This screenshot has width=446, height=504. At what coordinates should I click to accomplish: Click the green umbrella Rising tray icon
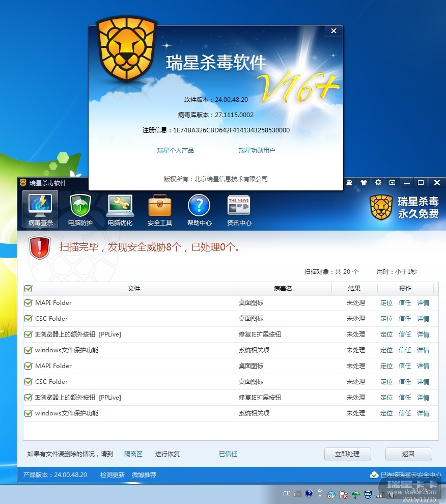coord(356,495)
